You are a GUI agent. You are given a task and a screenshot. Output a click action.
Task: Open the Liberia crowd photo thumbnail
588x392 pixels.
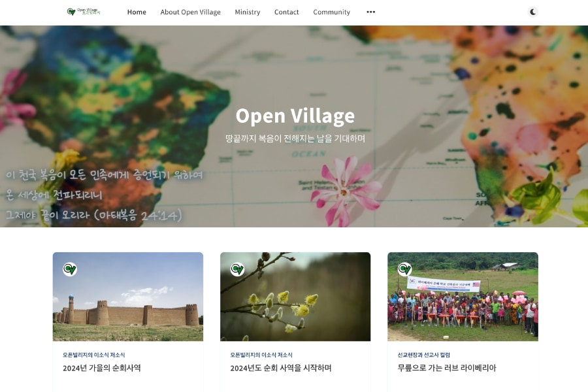[463, 297]
